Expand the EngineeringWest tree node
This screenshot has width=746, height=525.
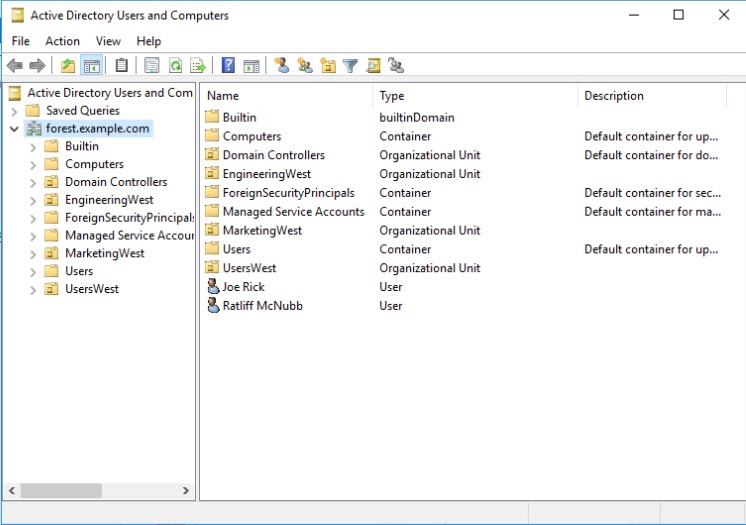coord(33,200)
